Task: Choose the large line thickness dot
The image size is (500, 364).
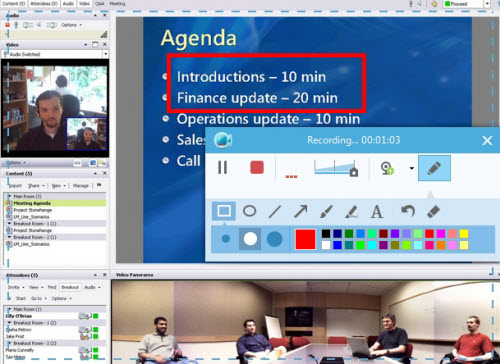Action: point(275,239)
